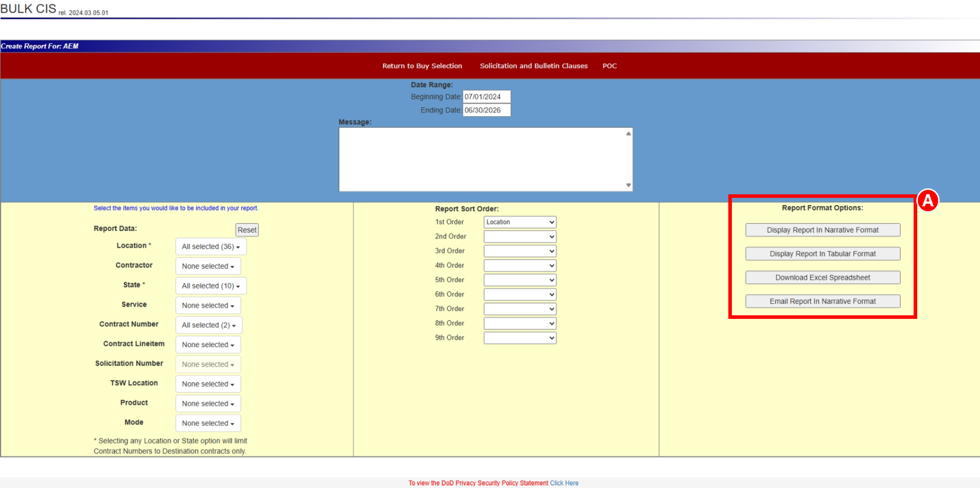
Task: Expand the Service dropdown
Action: 208,305
